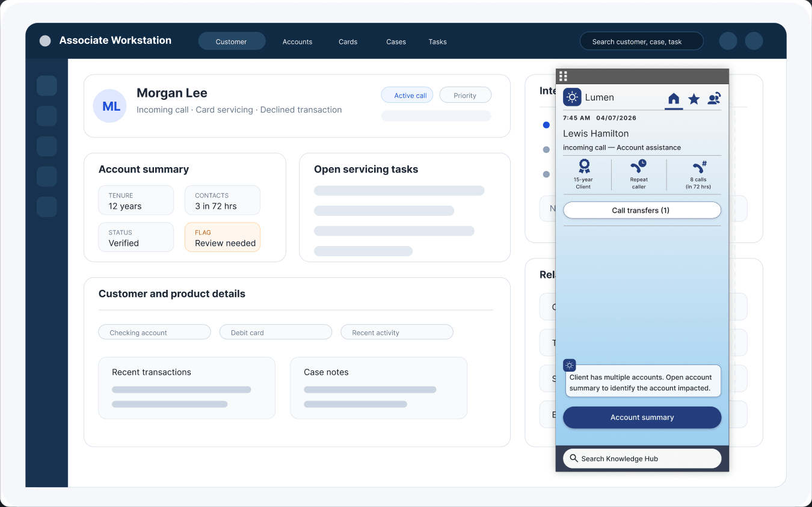
Task: Select the Checking account chip
Action: pyautogui.click(x=155, y=332)
